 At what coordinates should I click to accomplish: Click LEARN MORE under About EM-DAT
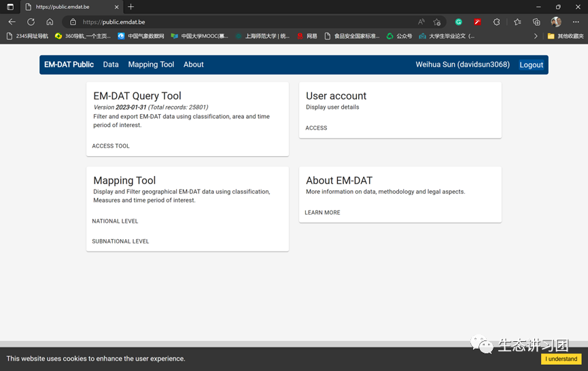(322, 213)
